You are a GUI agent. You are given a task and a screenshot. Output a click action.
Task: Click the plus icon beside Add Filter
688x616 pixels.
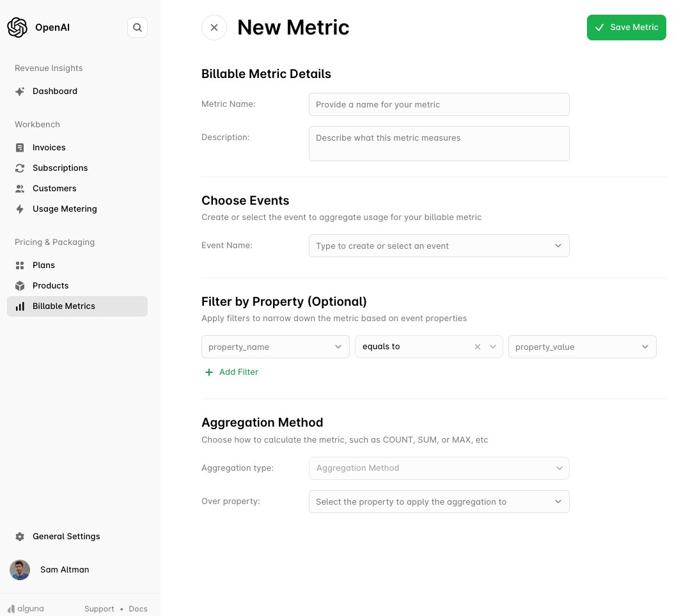[209, 372]
